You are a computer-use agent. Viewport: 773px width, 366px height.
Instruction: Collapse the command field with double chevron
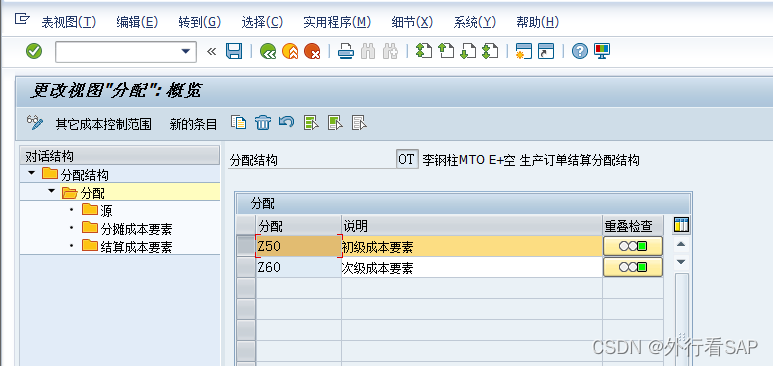point(211,51)
